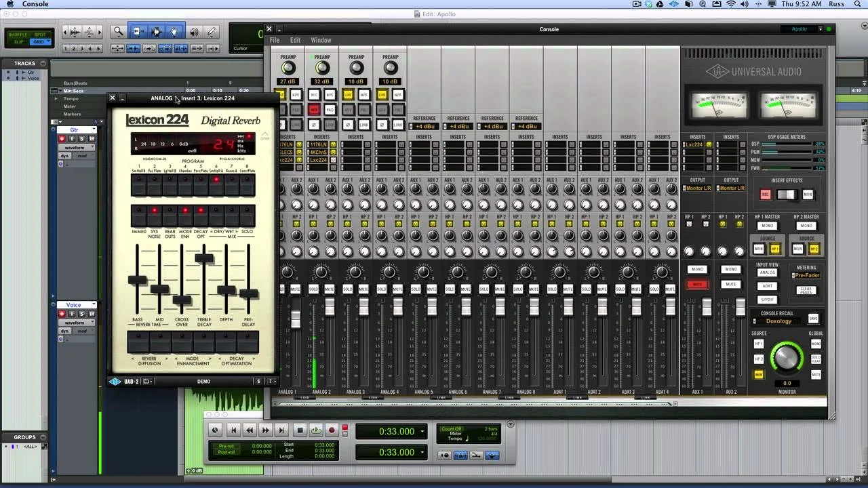
Task: Enable the HPF button on the first preamp channel
Action: pyautogui.click(x=296, y=95)
